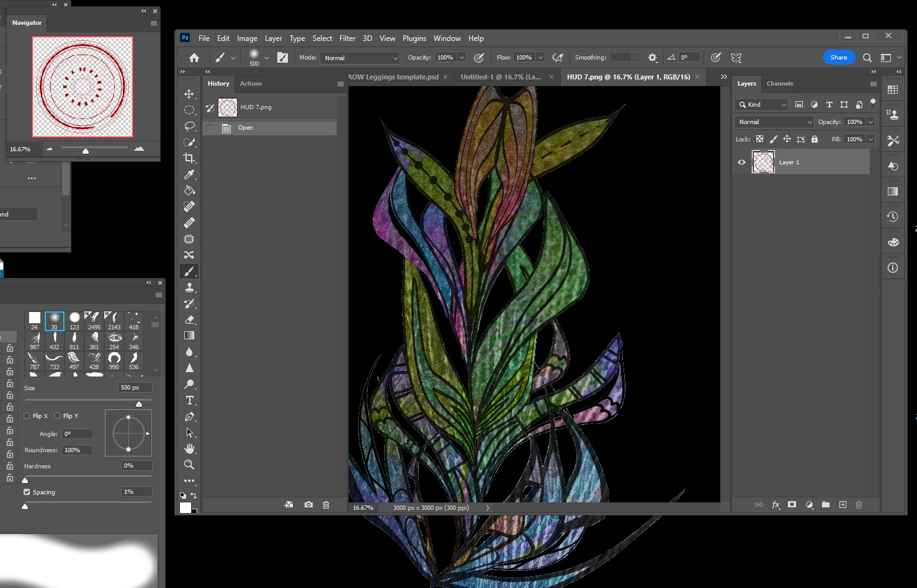Open the Image menu

[247, 38]
